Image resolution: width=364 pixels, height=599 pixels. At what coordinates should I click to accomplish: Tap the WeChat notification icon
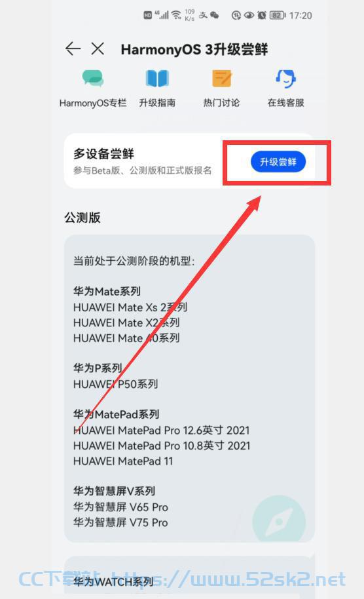(x=215, y=15)
